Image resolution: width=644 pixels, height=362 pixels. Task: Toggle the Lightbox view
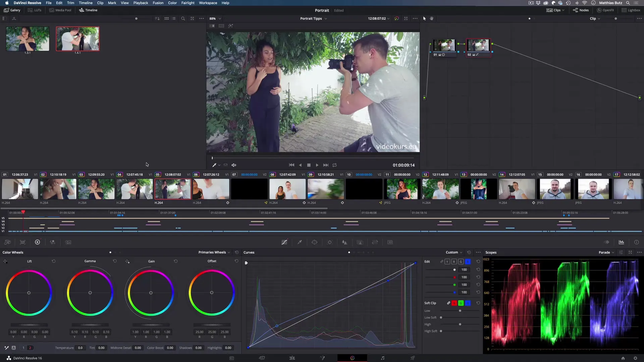pyautogui.click(x=631, y=10)
